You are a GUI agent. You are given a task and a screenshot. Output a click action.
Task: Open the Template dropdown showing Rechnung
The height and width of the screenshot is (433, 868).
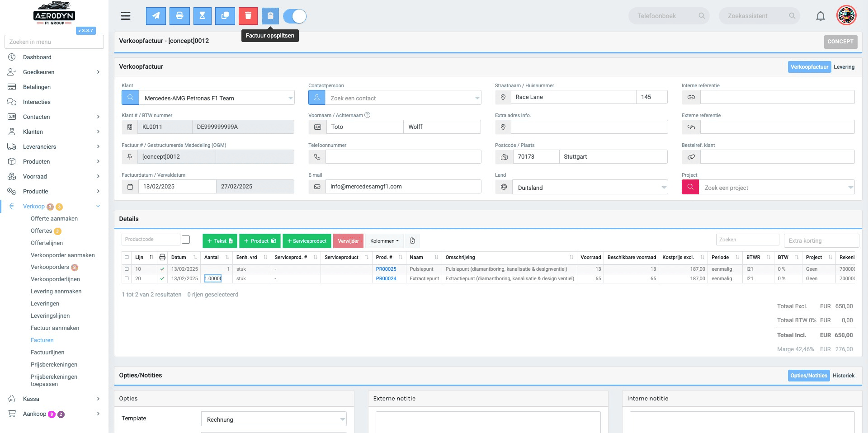[x=274, y=419]
